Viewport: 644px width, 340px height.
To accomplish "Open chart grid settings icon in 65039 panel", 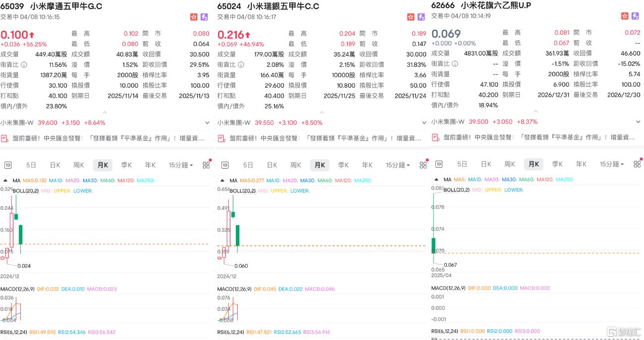I will 206,165.
